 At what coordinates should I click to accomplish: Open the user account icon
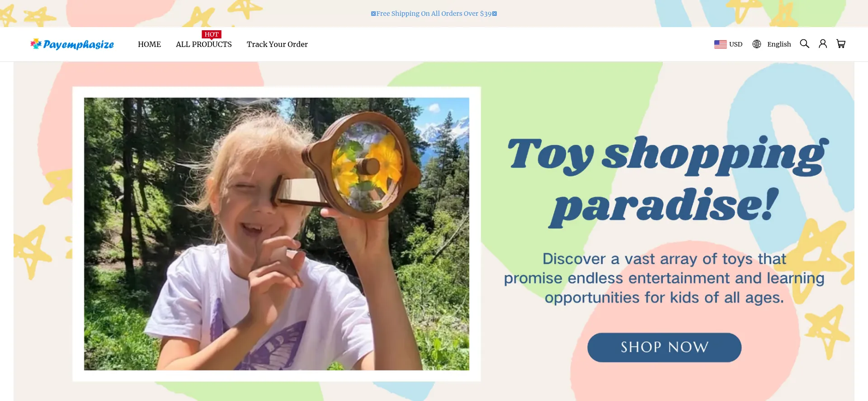[x=823, y=44]
